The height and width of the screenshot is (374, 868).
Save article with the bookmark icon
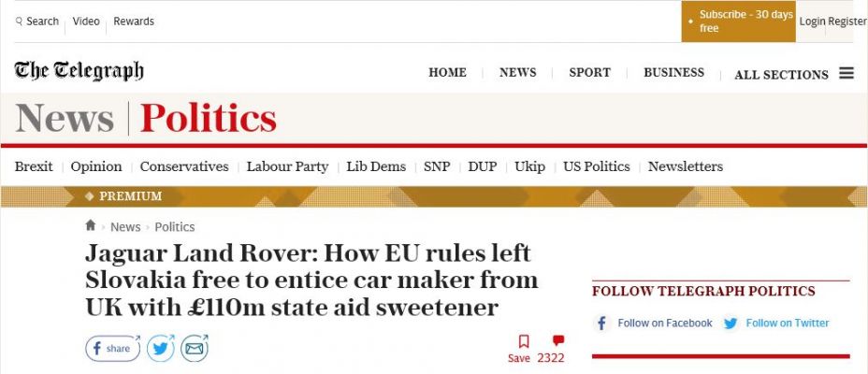(x=524, y=341)
